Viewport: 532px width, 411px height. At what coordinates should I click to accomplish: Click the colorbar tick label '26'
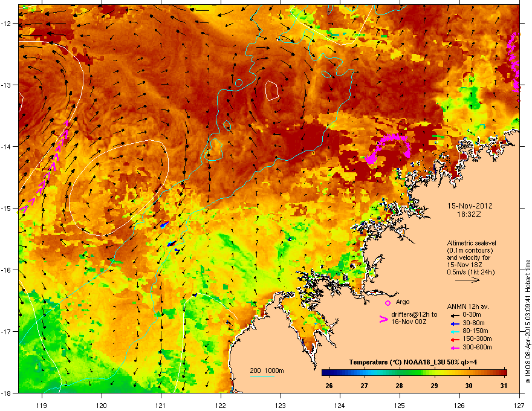[x=329, y=386]
